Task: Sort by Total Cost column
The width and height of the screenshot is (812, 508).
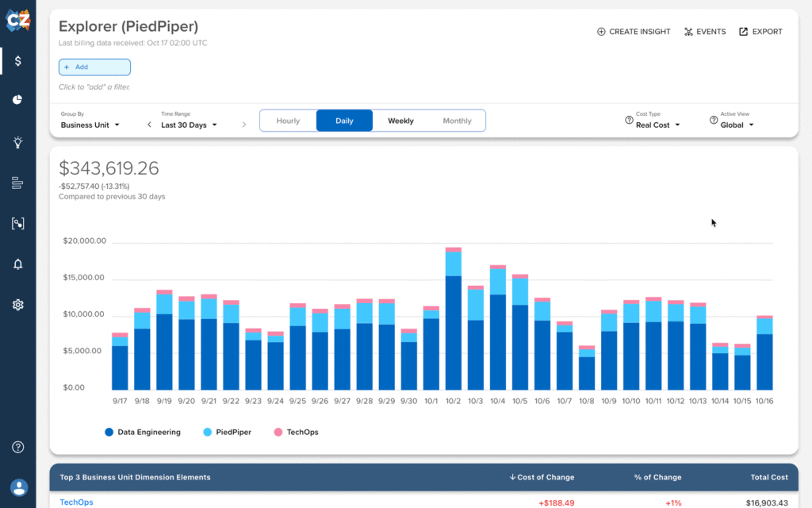Action: (769, 477)
